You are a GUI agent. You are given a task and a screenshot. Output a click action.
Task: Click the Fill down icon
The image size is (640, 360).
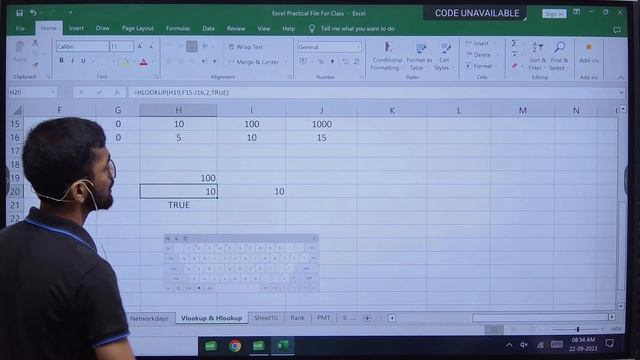point(514,54)
